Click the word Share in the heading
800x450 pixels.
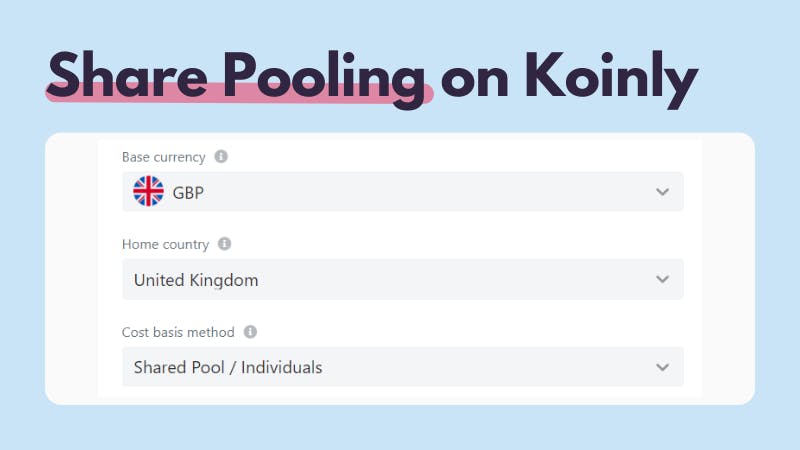(x=128, y=74)
